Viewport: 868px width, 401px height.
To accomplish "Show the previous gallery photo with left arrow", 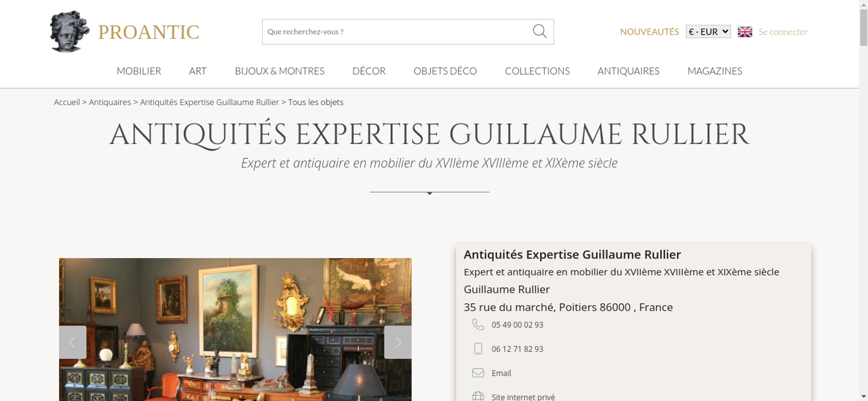I will pyautogui.click(x=72, y=342).
